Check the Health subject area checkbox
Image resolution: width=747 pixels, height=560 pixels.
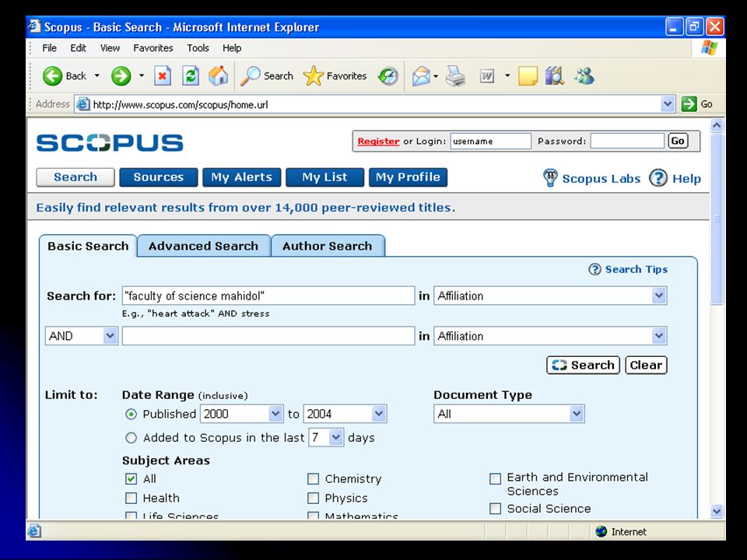click(131, 498)
